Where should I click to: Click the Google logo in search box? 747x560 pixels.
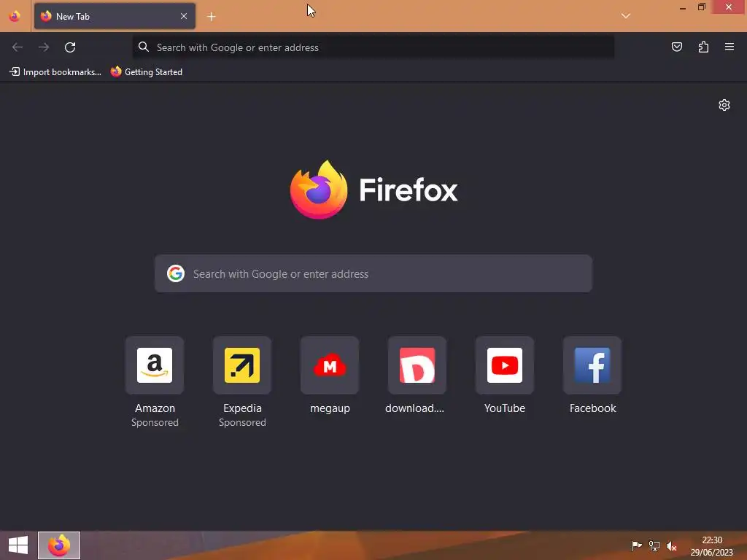tap(176, 273)
